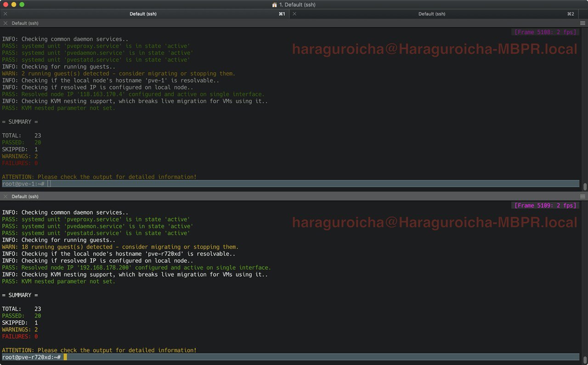This screenshot has height=365, width=588.
Task: Click the 'WARN: 2 running guest(s) detected' line
Action: click(119, 74)
